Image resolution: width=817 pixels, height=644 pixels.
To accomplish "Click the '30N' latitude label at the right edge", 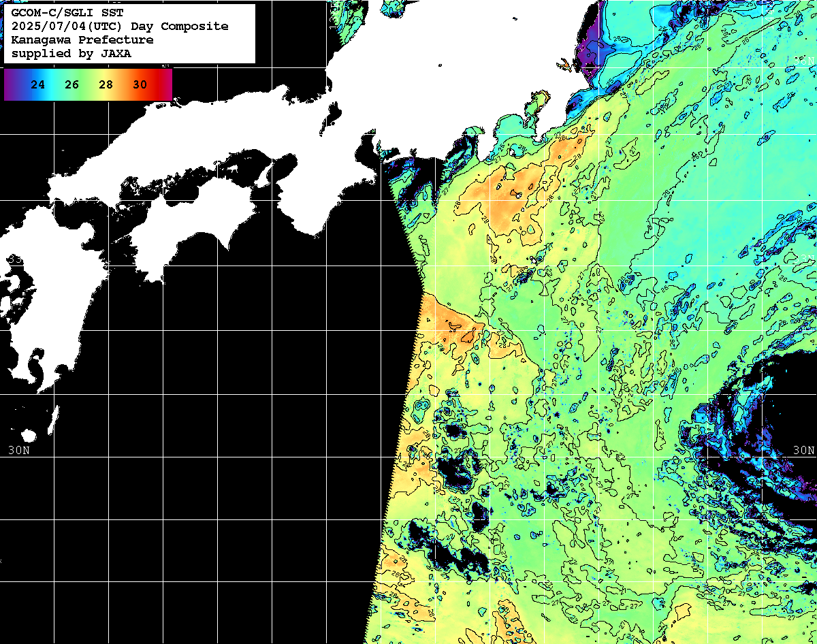I will click(x=803, y=450).
